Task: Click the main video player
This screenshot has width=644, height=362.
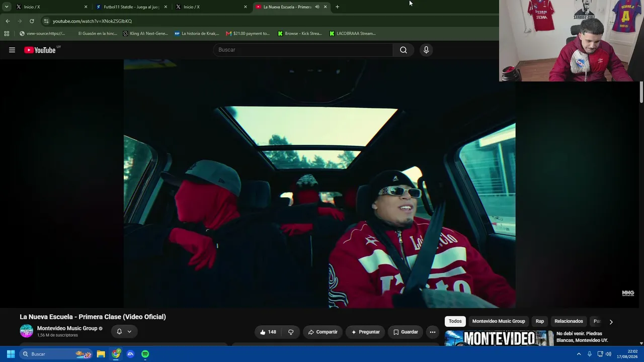Action: pos(319,184)
